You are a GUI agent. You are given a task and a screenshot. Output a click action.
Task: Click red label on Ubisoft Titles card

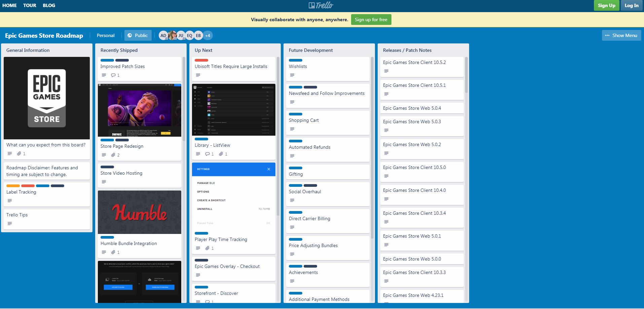[201, 60]
